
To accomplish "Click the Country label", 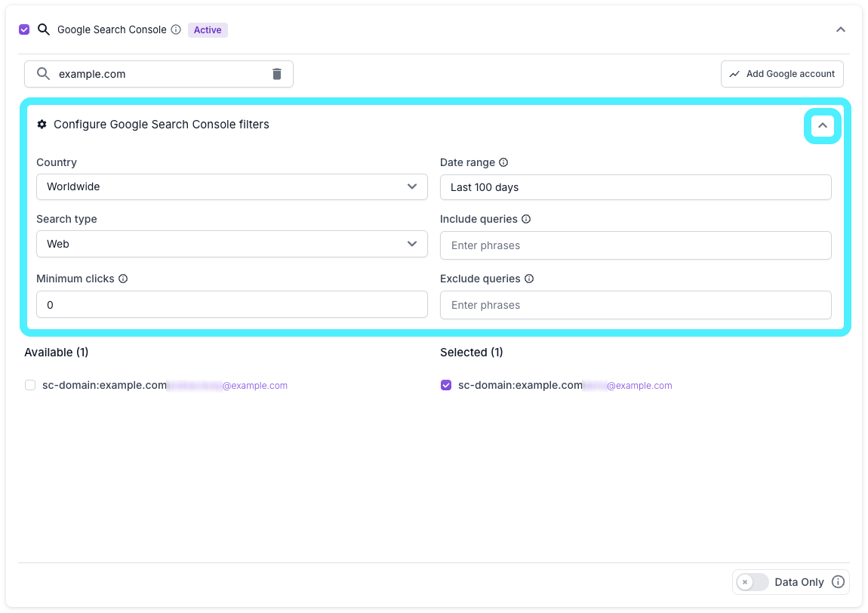I will (57, 162).
